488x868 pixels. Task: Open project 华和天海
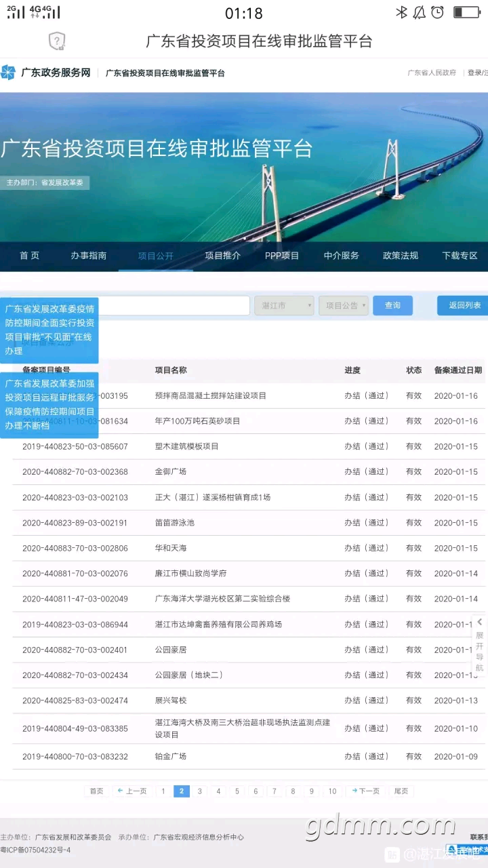[x=171, y=548]
